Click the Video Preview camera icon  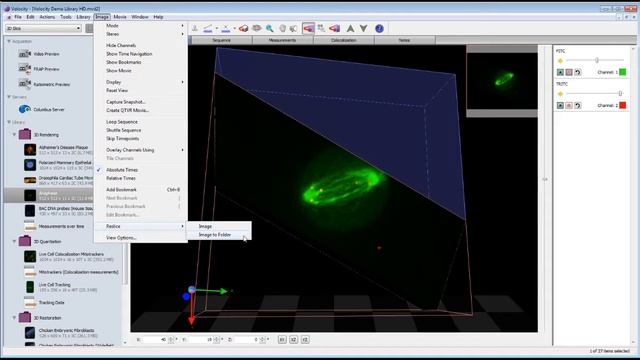(24, 54)
